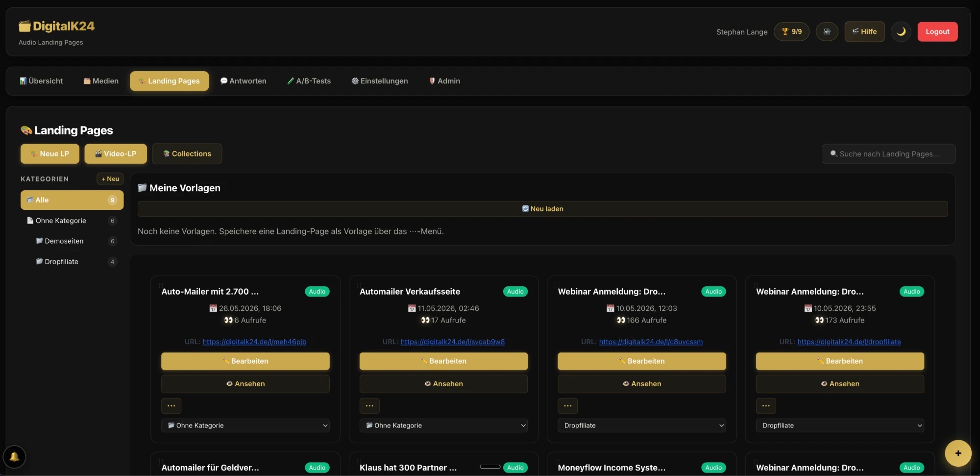Click the Audio badge on Automailer Verkaufsseite
Image resolution: width=980 pixels, height=476 pixels.
pos(515,292)
